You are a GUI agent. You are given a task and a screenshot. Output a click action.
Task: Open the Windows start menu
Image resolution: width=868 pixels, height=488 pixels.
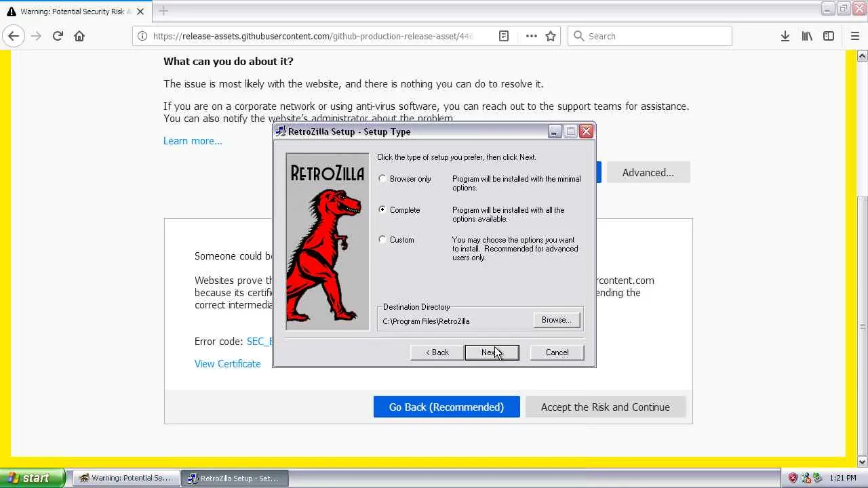point(33,478)
